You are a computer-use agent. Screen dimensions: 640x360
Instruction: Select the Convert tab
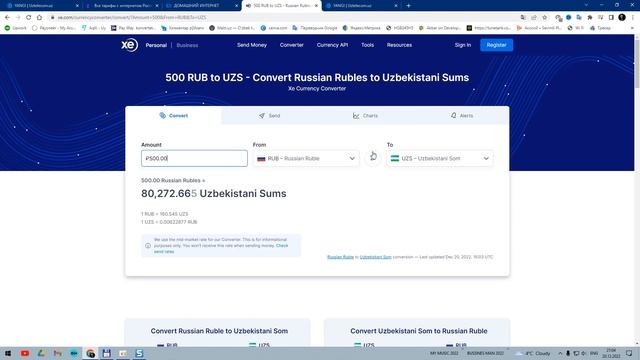[x=173, y=116]
